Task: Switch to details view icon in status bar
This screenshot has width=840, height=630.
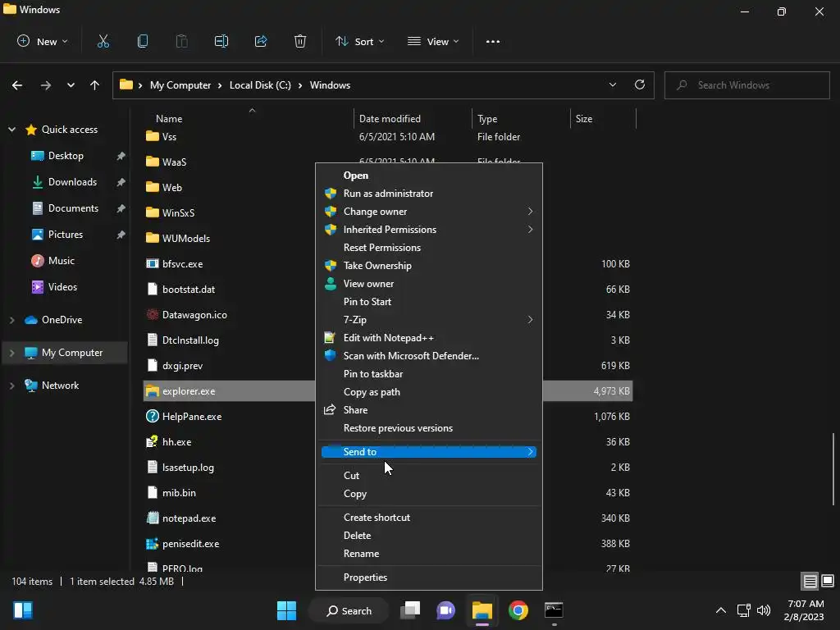Action: [x=810, y=582]
